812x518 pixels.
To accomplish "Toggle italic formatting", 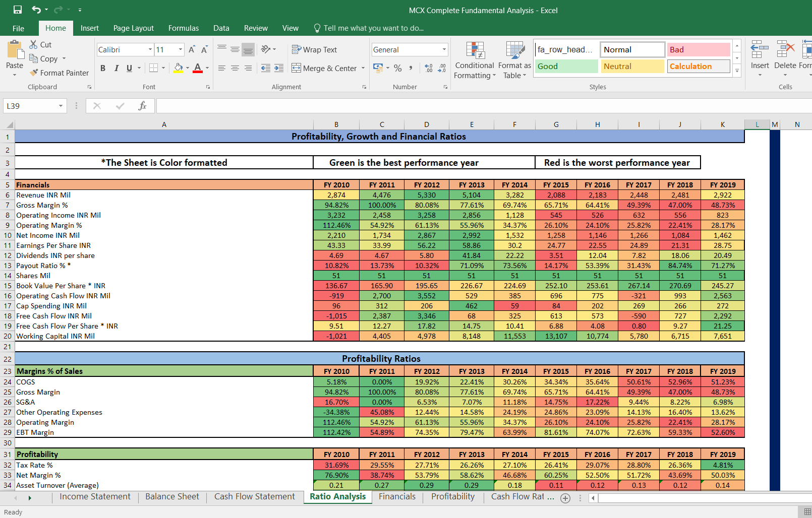I will point(116,68).
